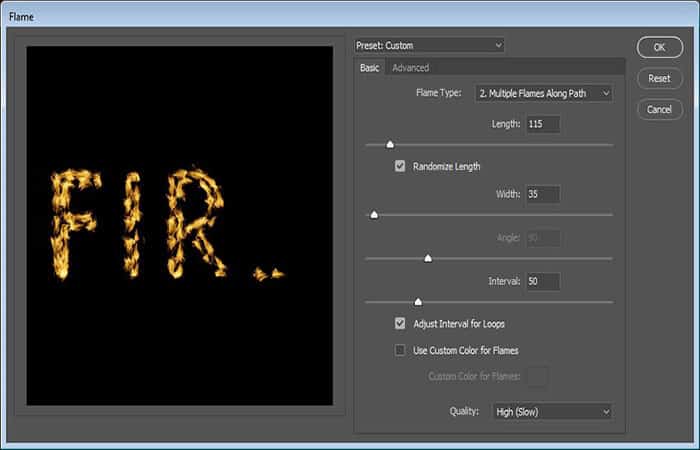
Task: Uncheck Randomize Length checkbox
Action: (x=400, y=166)
